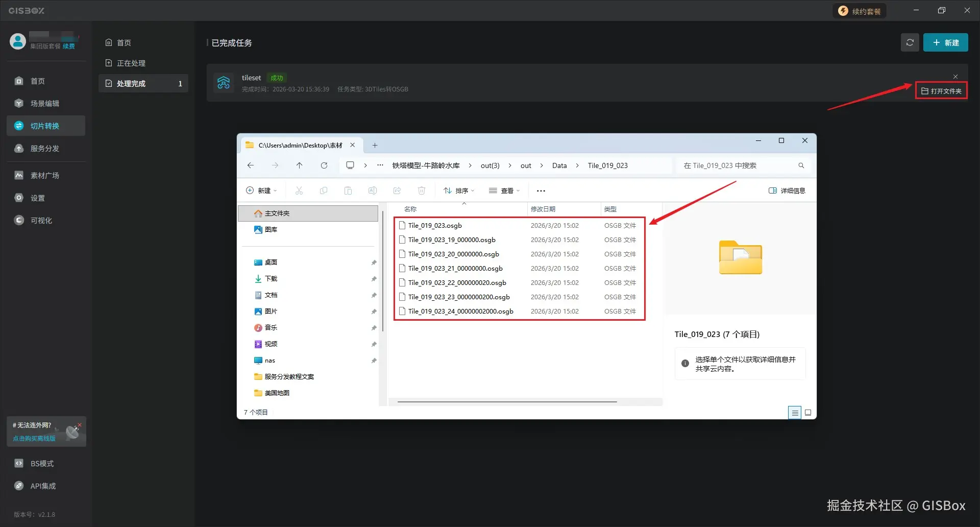
Task: Close the 无法连外网 promo card
Action: click(x=80, y=425)
